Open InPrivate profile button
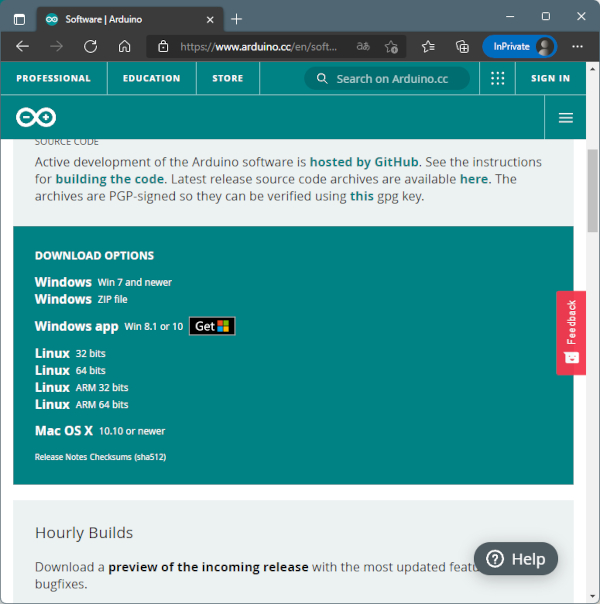600x604 pixels. pyautogui.click(x=520, y=47)
